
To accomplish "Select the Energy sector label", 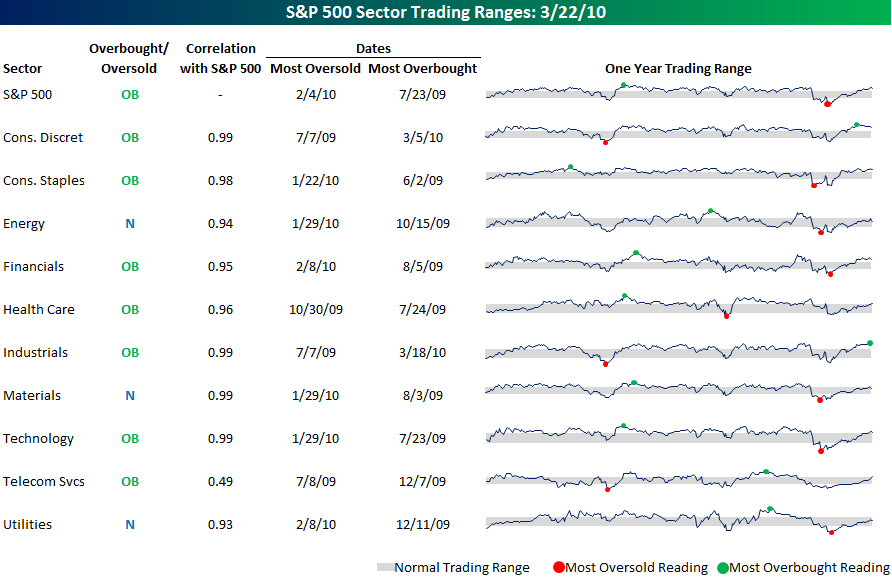I will (24, 224).
